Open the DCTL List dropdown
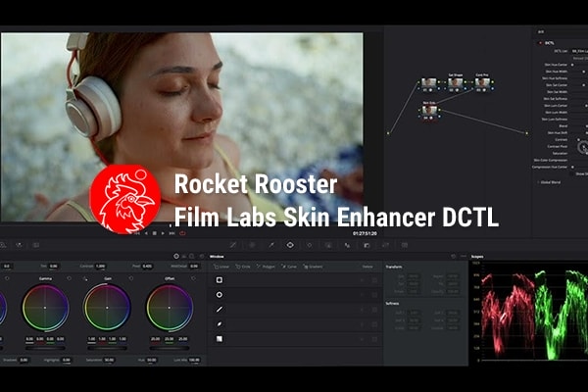The height and width of the screenshot is (392, 588). 580,51
